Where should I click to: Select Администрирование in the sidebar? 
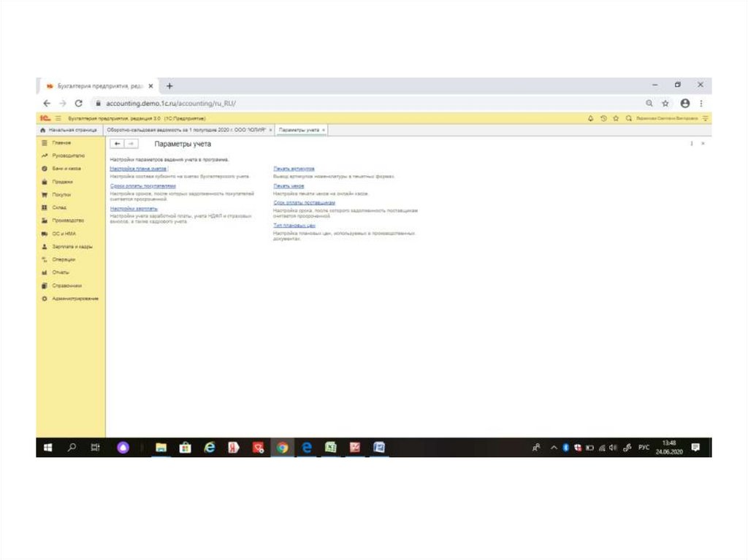[75, 299]
